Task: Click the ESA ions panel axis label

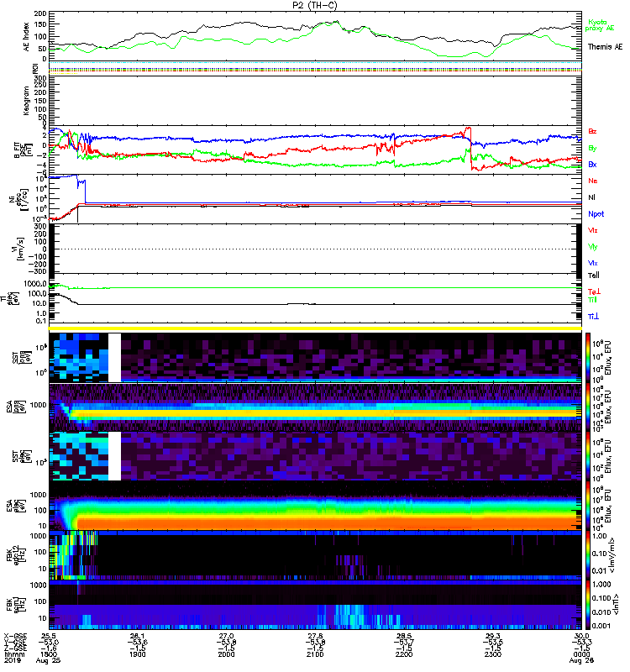Action: click(x=15, y=407)
